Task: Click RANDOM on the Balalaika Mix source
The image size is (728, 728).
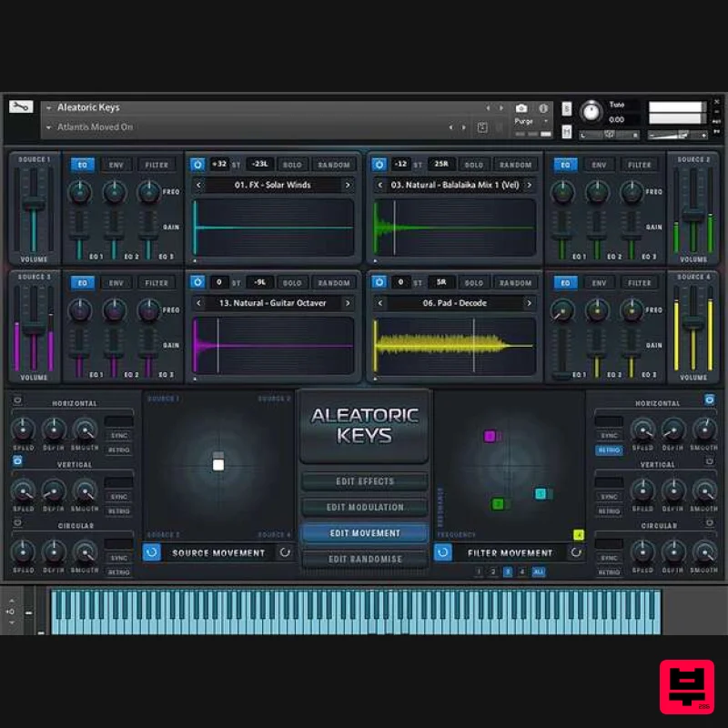Action: pyautogui.click(x=517, y=165)
